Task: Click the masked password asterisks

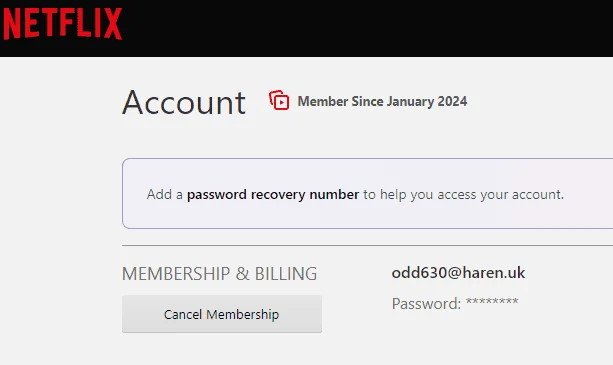Action: (x=492, y=302)
